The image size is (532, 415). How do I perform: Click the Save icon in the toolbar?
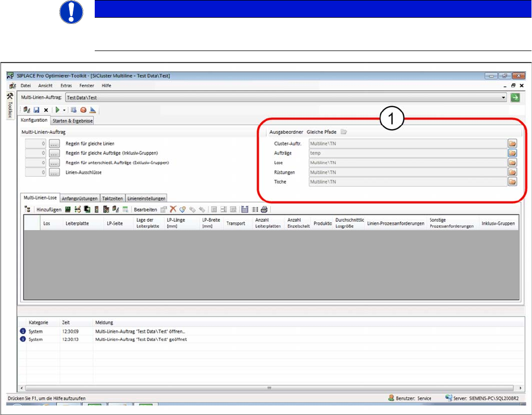tap(36, 110)
